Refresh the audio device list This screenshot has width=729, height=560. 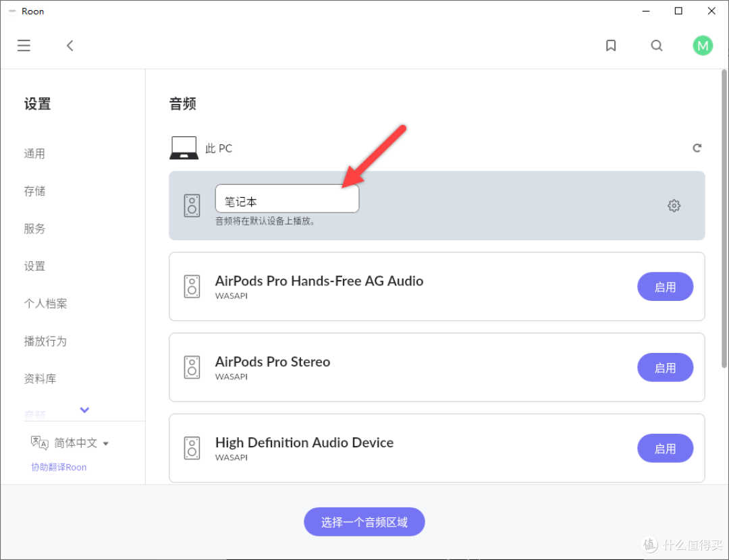pyautogui.click(x=697, y=148)
